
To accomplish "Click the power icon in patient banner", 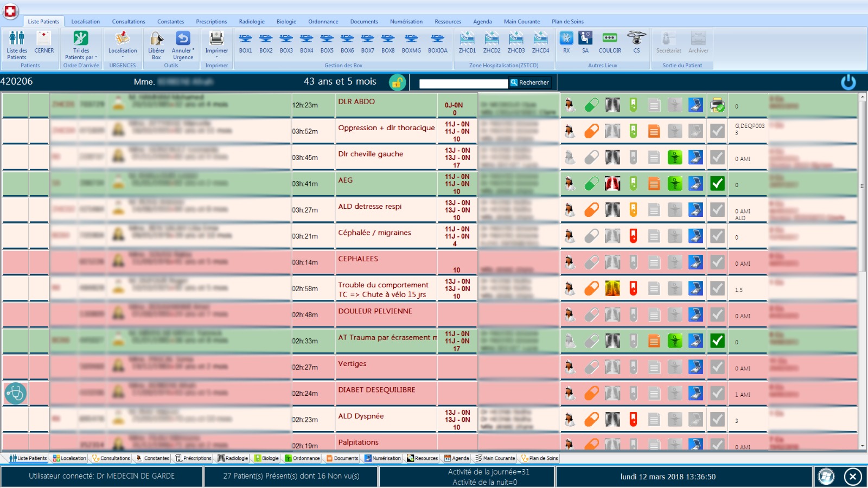I will [x=848, y=82].
